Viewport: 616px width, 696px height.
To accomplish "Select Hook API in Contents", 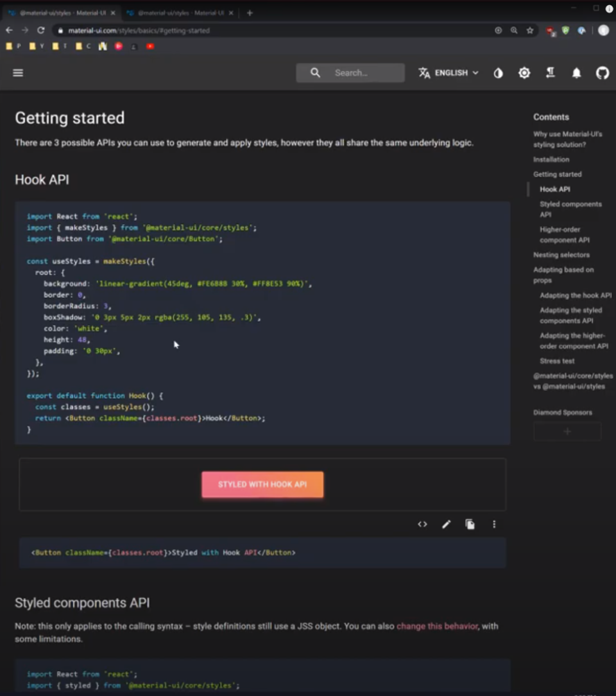I will pos(555,189).
